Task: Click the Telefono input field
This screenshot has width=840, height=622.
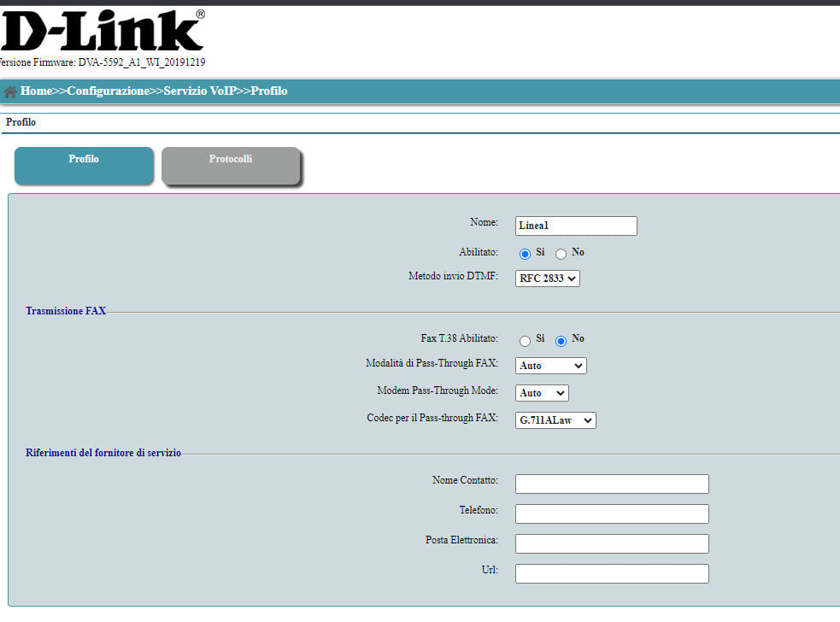Action: point(612,513)
